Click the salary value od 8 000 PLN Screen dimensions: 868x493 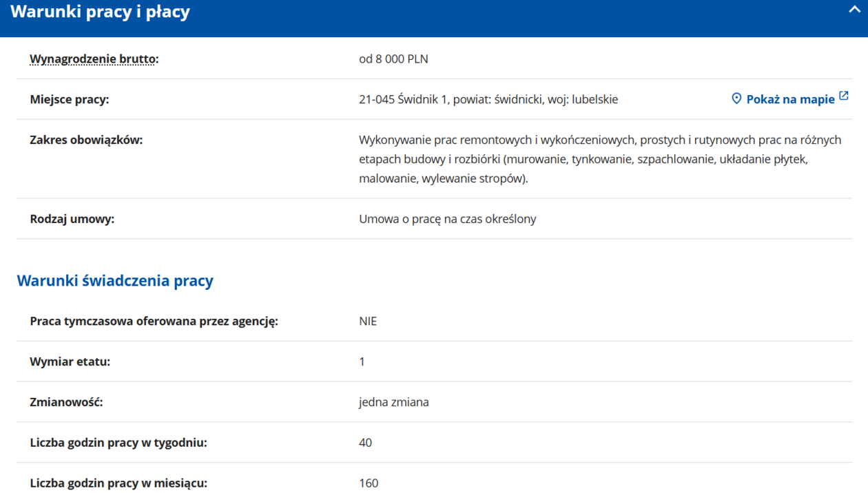[393, 59]
